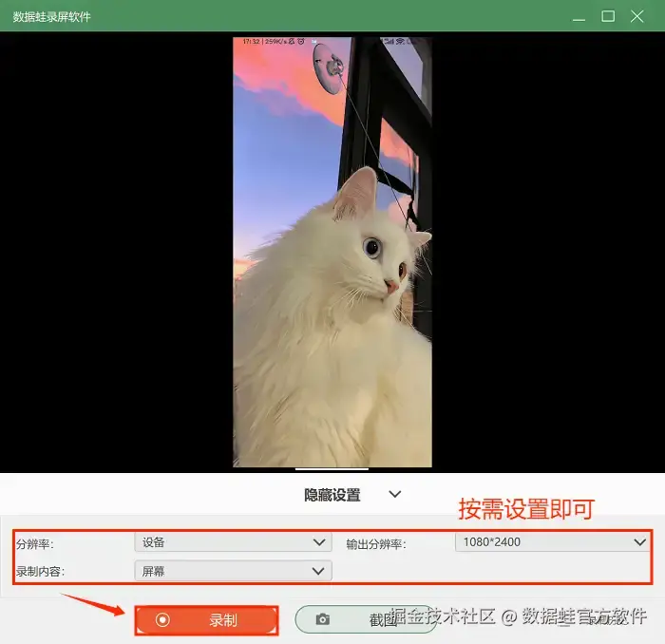Click the 分辨率 label
This screenshot has width=665, height=644.
(x=35, y=544)
